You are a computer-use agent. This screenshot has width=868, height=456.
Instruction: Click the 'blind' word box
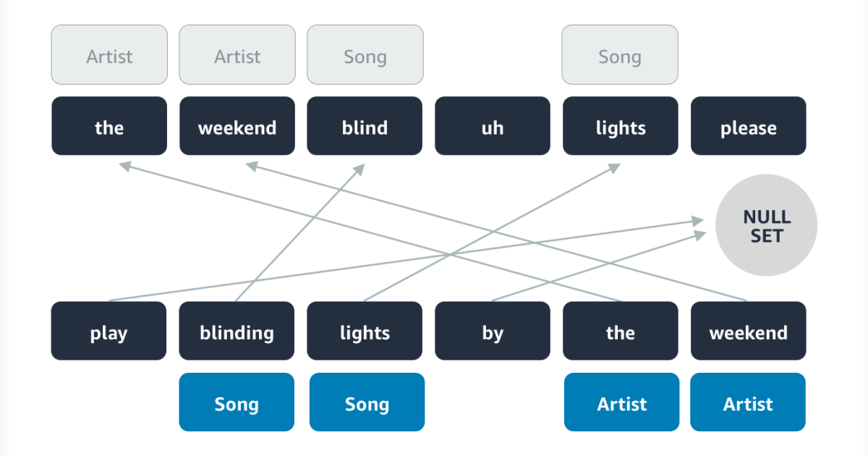coord(365,126)
